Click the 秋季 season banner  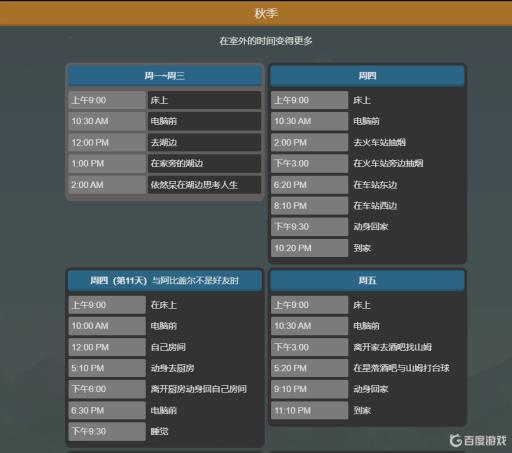click(256, 13)
